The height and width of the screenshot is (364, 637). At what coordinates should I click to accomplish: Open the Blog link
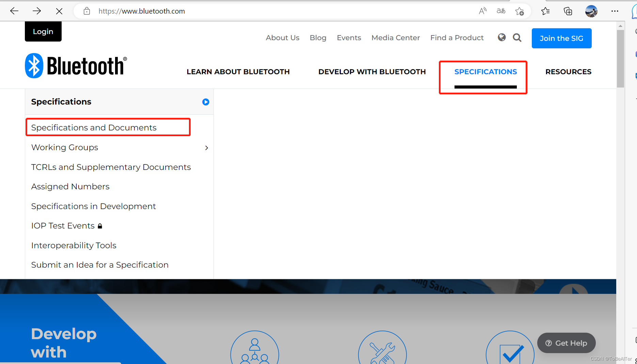click(x=318, y=38)
